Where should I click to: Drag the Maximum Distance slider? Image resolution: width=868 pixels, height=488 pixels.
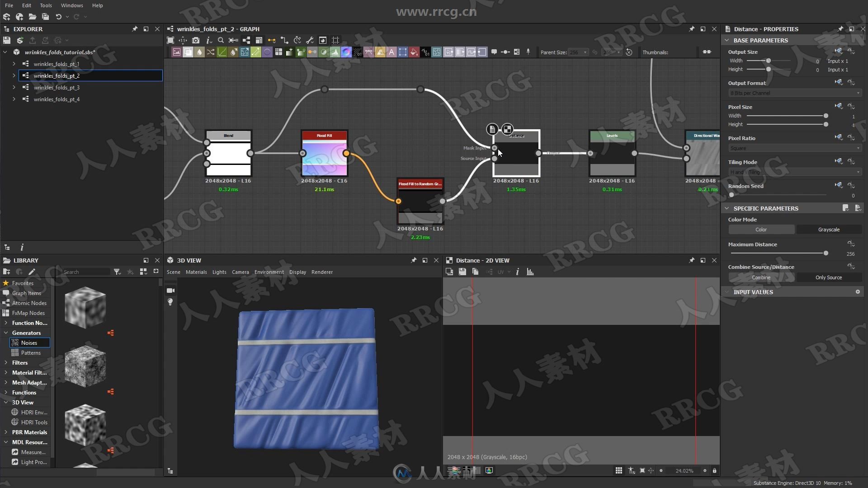[826, 253]
